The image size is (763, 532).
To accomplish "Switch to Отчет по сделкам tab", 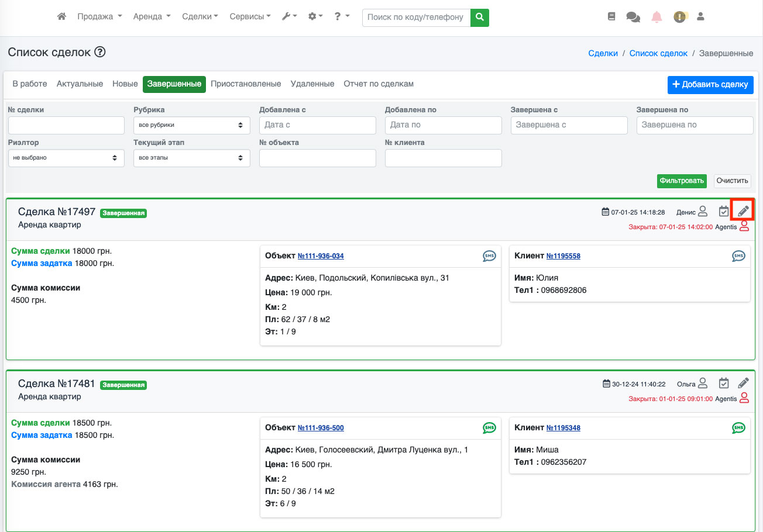I will pyautogui.click(x=378, y=84).
